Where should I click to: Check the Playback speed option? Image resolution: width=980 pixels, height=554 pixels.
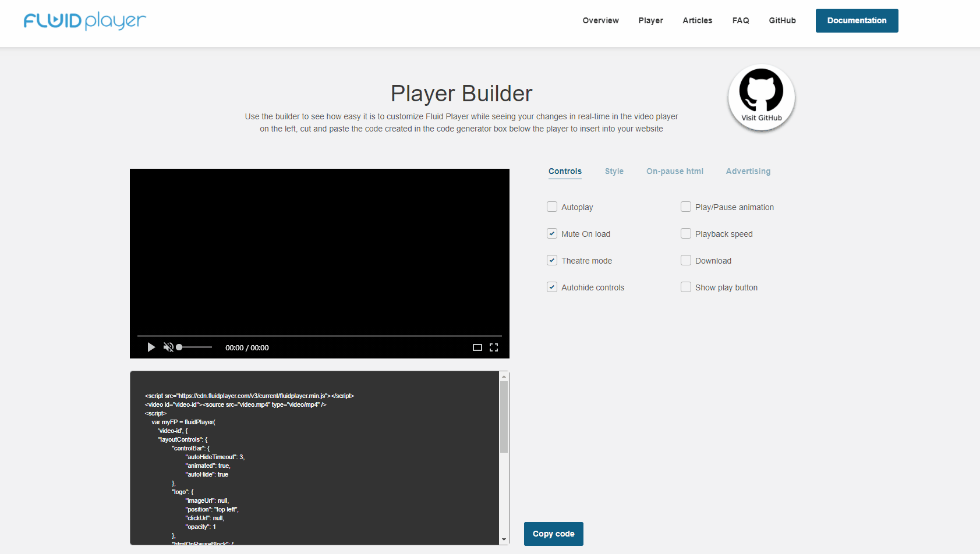coord(686,233)
